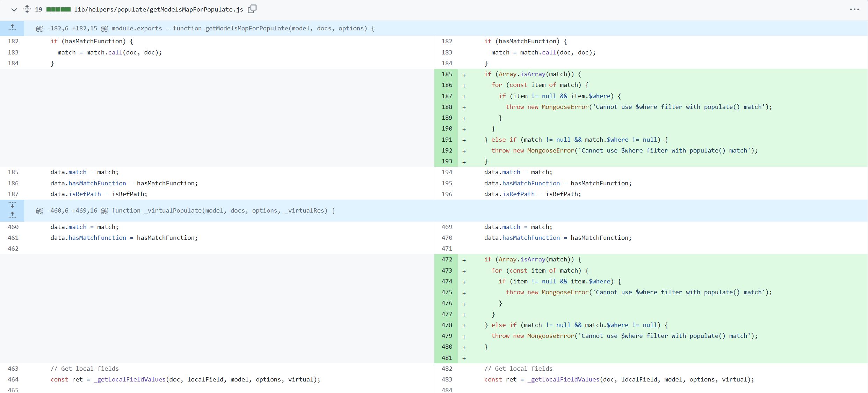868x393 pixels.
Task: Click plus marker on added line 185
Action: 464,75
